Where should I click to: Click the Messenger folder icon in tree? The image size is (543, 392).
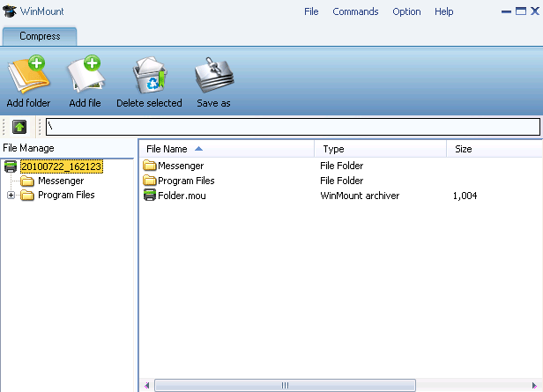click(x=27, y=181)
